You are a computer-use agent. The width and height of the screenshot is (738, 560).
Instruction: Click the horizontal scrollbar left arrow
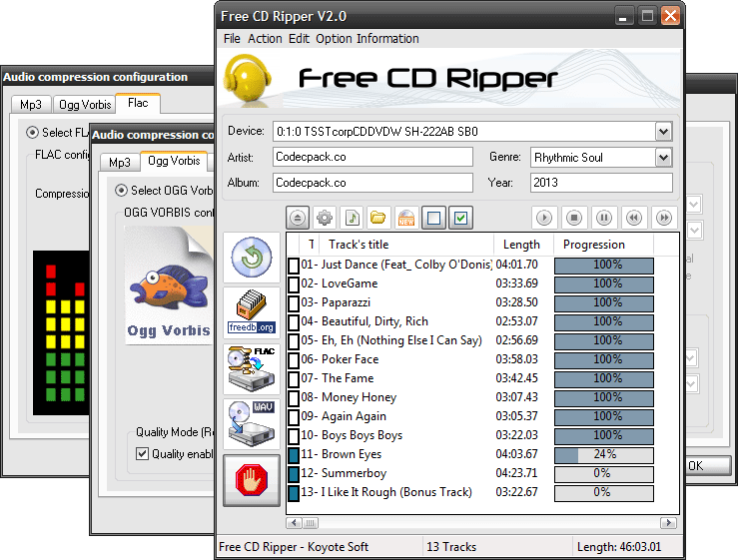pos(295,523)
